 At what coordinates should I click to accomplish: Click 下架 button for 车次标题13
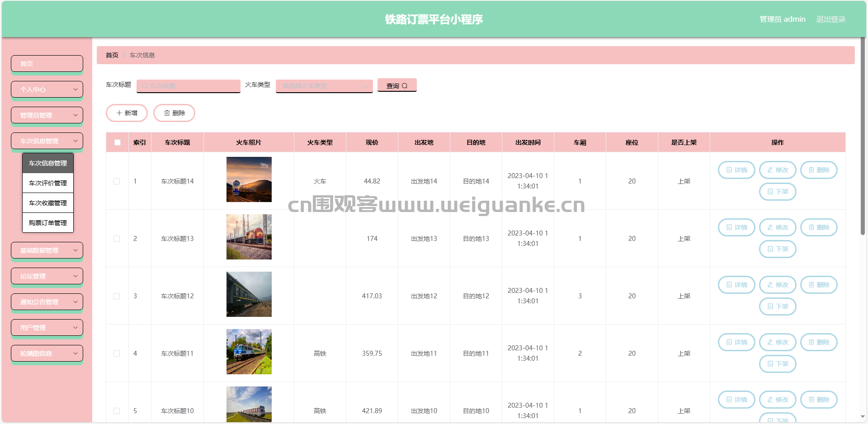pyautogui.click(x=778, y=249)
